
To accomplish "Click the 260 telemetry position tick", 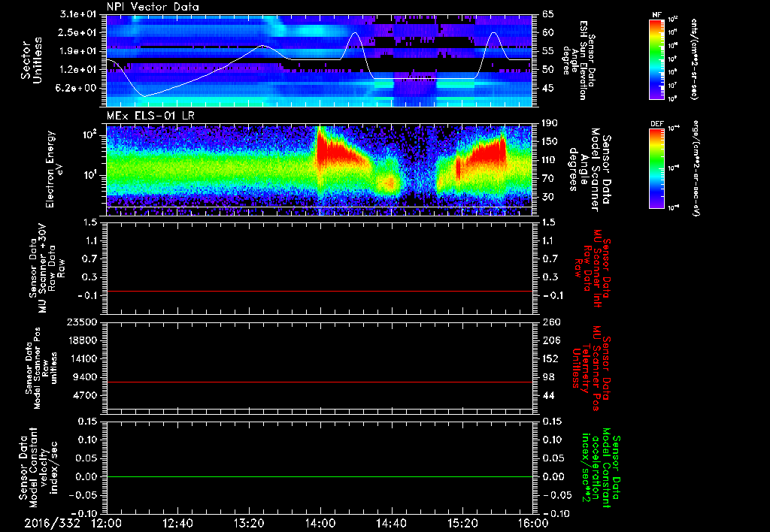I will 550,322.
